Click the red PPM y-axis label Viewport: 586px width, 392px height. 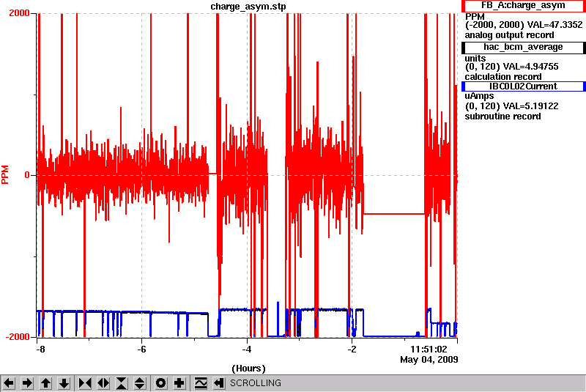(x=5, y=174)
